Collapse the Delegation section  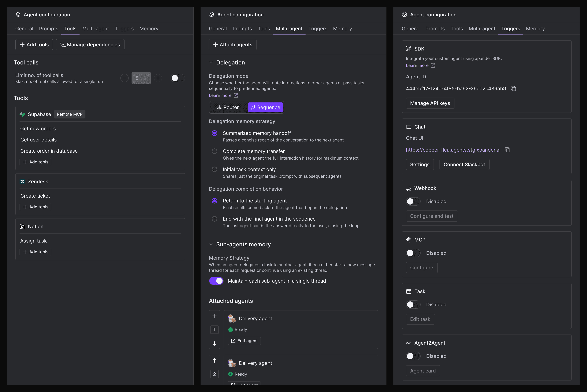pyautogui.click(x=211, y=63)
